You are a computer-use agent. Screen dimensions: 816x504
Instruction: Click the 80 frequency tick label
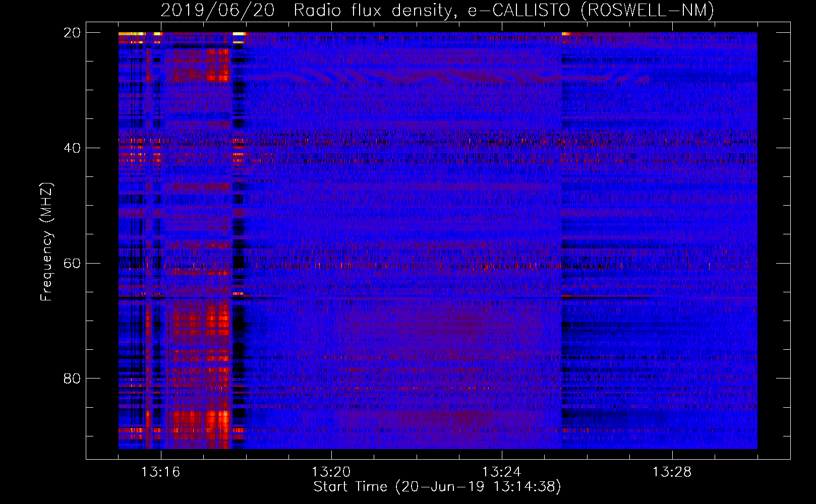click(x=72, y=379)
